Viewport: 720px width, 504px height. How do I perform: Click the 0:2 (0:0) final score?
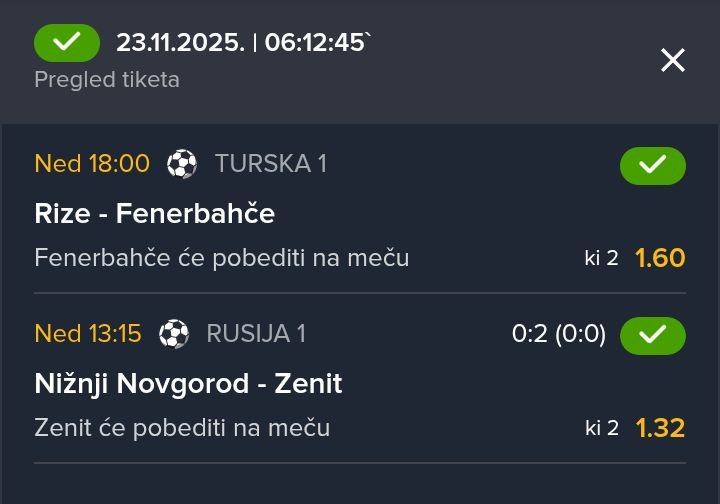558,334
